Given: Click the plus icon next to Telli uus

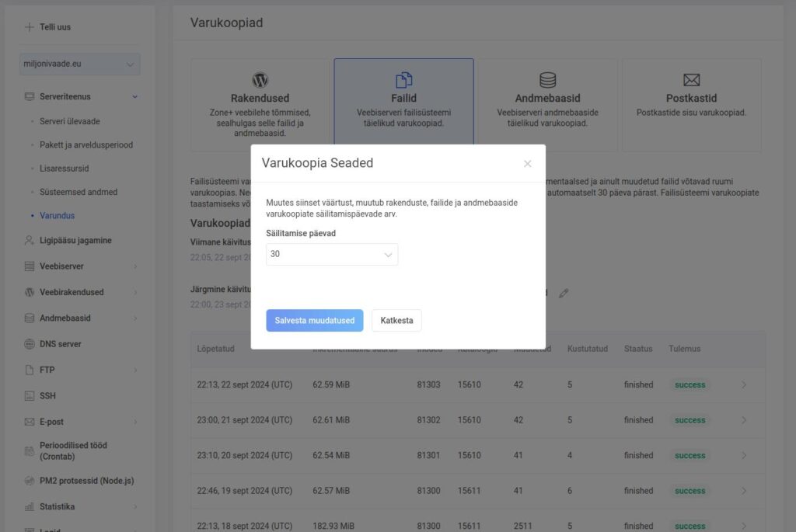Looking at the screenshot, I should point(30,27).
